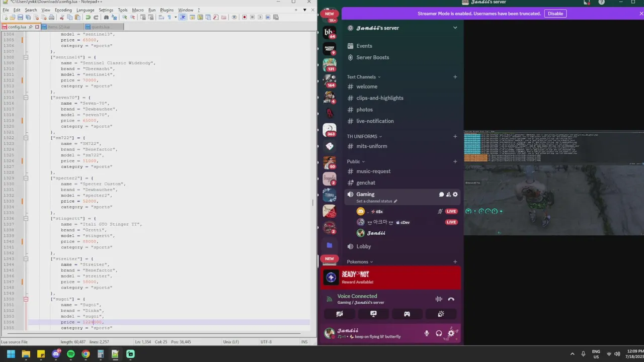The width and height of the screenshot is (644, 362).
Task: Collapse the ["sentinel4"] fold marker
Action: (26, 57)
